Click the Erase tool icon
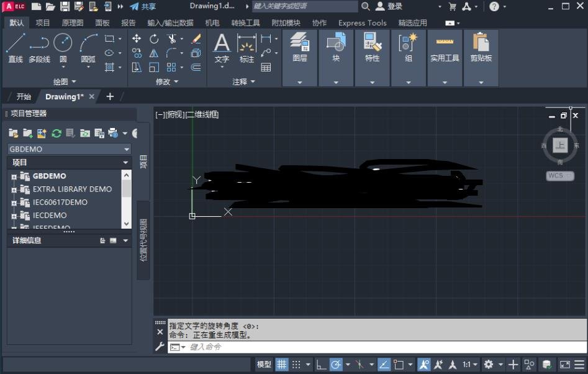This screenshot has height=374, width=588. tap(196, 39)
